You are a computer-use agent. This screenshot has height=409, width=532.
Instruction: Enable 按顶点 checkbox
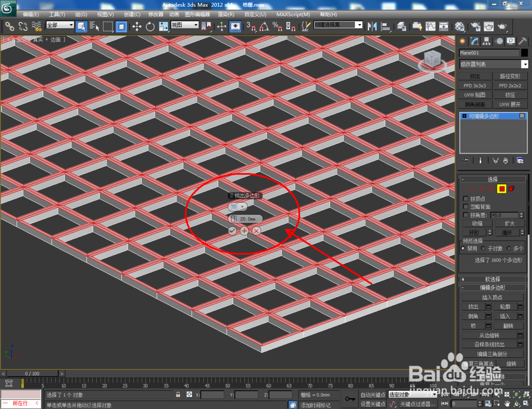(x=465, y=199)
